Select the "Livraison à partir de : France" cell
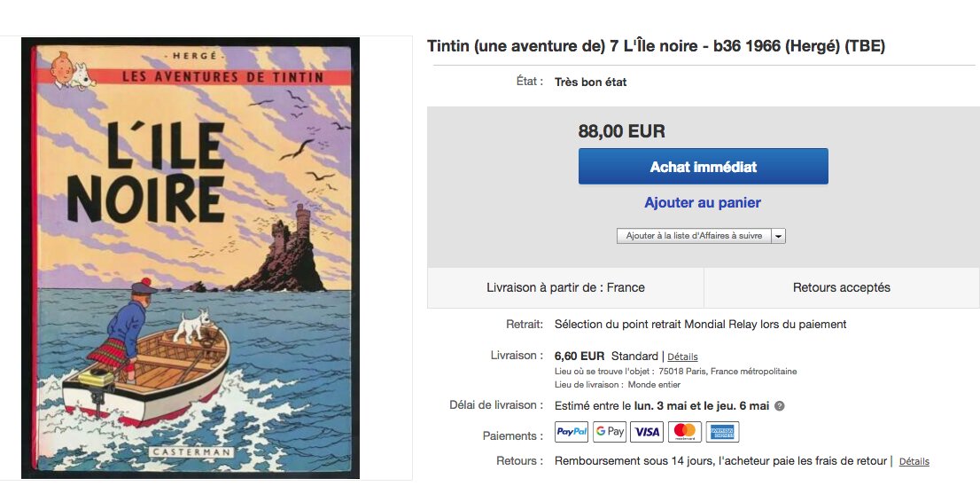 tap(565, 287)
